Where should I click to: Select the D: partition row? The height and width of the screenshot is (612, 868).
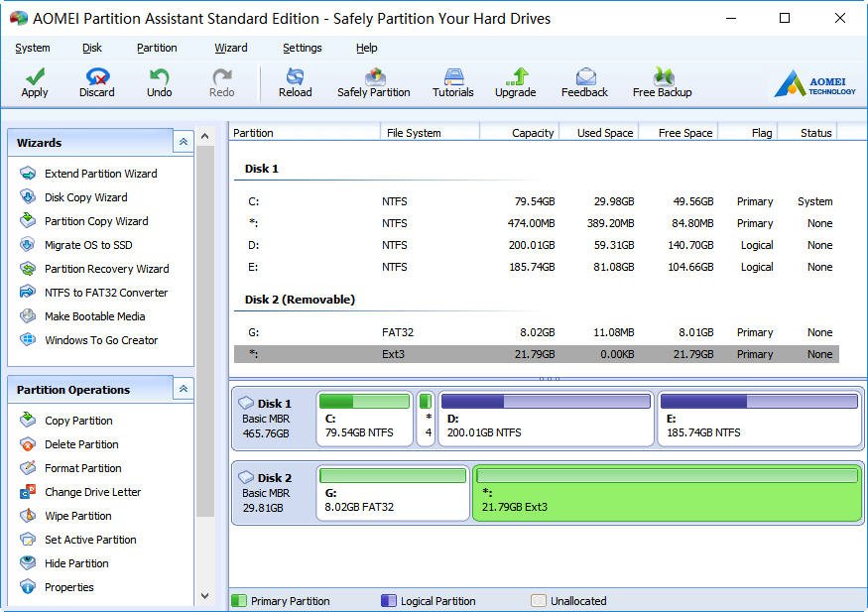coord(537,245)
